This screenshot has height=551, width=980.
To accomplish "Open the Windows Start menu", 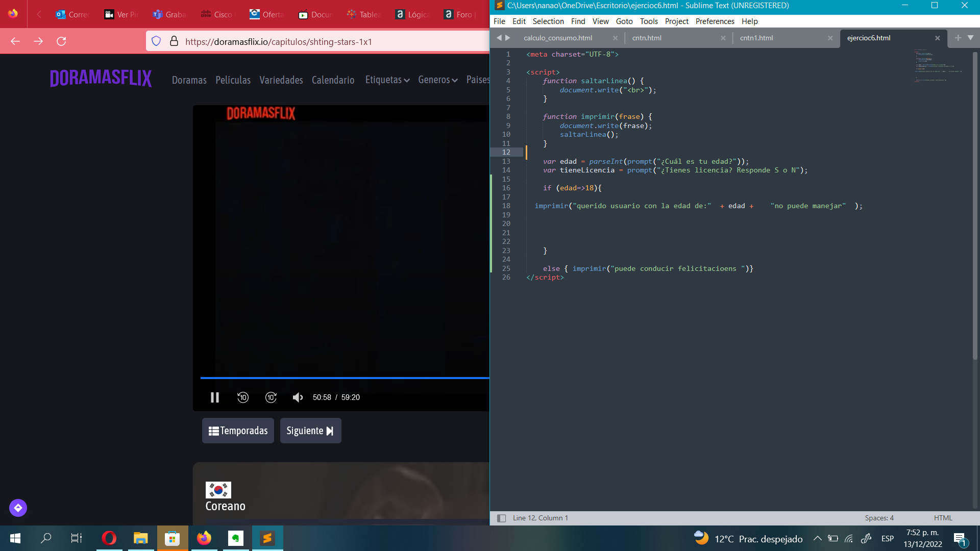I will point(15,538).
